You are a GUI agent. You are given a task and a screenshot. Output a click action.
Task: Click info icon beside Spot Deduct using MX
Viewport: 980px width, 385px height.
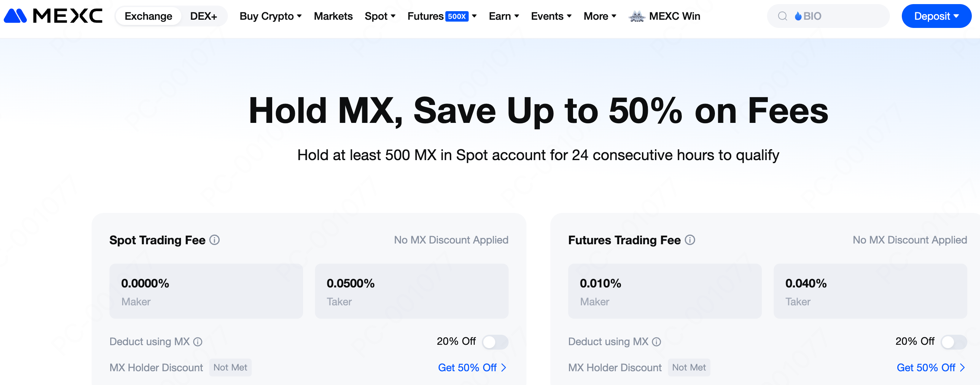tap(198, 342)
